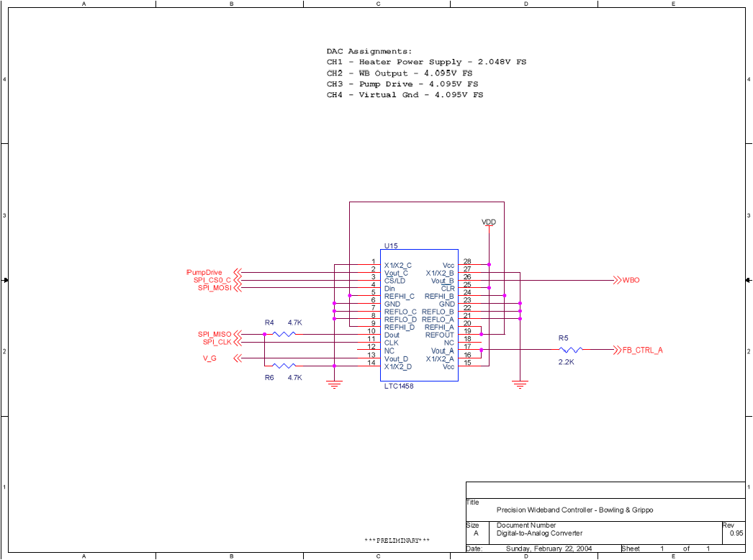Click the Vout_C pin name
This screenshot has height=560, width=753.
[396, 273]
